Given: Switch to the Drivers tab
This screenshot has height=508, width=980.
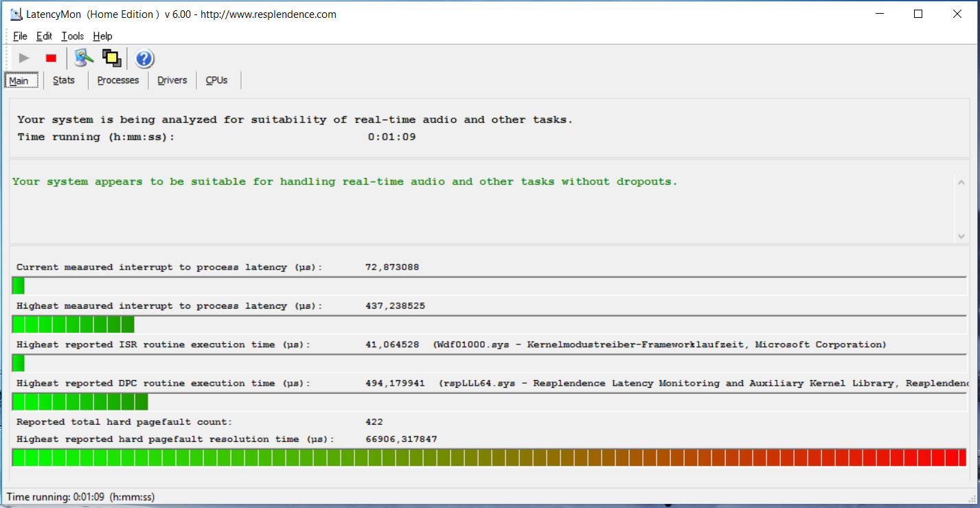Looking at the screenshot, I should click(172, 80).
